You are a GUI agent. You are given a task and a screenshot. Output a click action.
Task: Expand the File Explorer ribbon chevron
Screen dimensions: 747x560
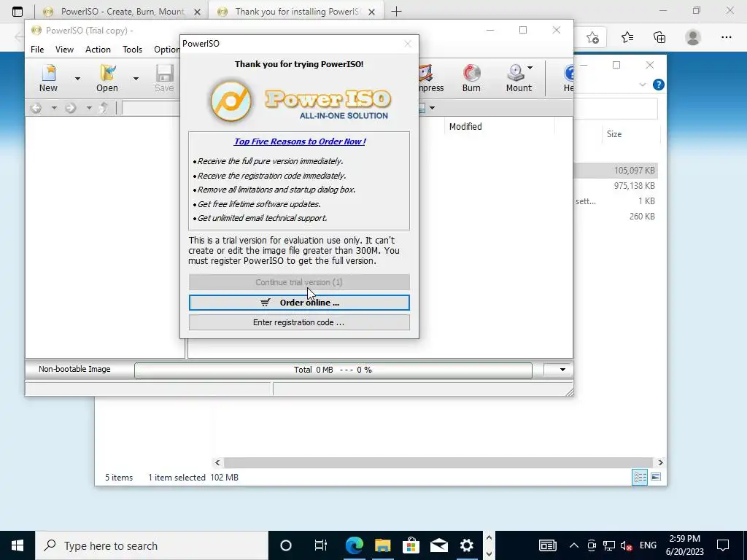click(642, 85)
